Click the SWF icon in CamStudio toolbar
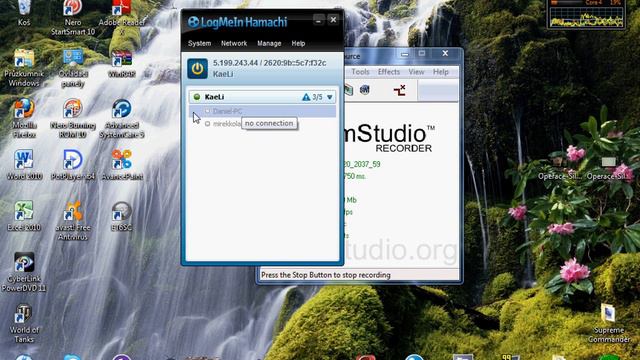This screenshot has width=640, height=360. 364,90
